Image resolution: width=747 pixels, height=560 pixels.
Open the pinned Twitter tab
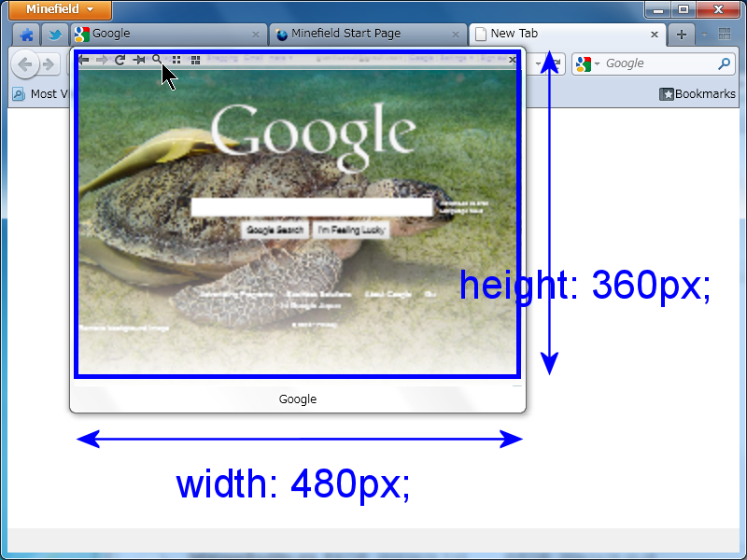coord(55,35)
